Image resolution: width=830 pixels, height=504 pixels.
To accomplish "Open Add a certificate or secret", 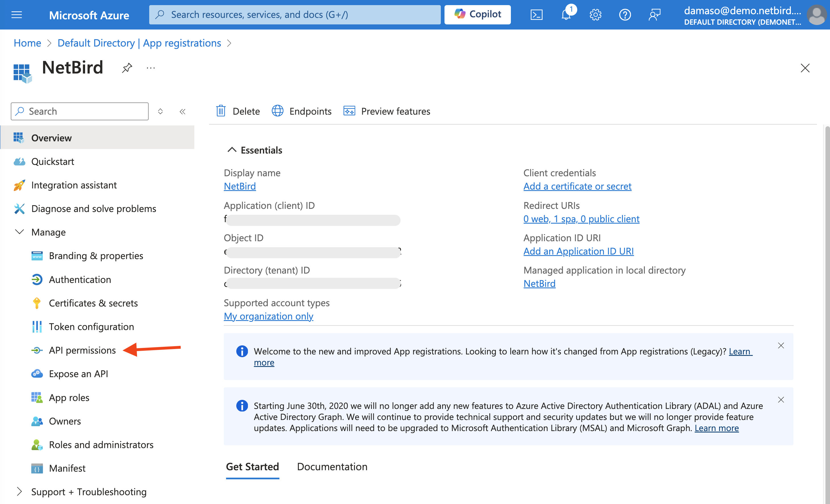I will [x=577, y=186].
